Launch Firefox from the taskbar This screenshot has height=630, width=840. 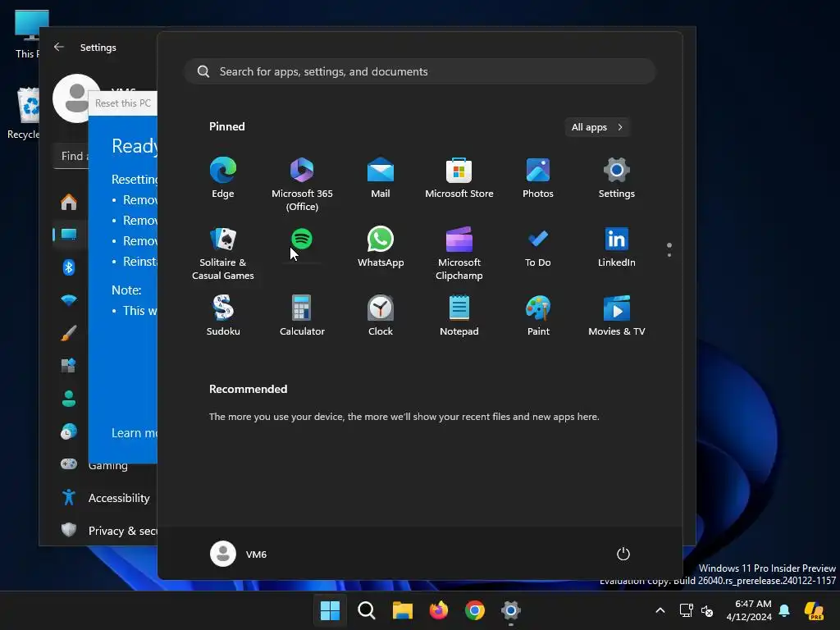(x=439, y=610)
